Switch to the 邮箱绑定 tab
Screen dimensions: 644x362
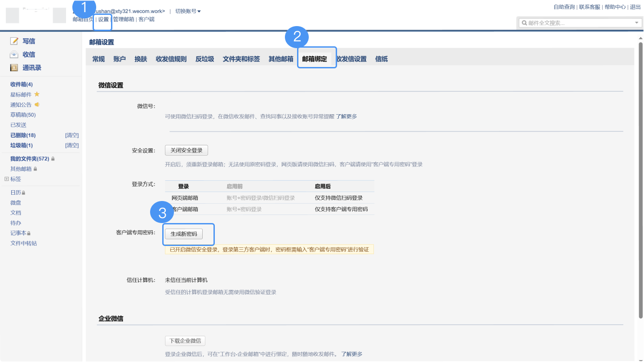click(315, 59)
